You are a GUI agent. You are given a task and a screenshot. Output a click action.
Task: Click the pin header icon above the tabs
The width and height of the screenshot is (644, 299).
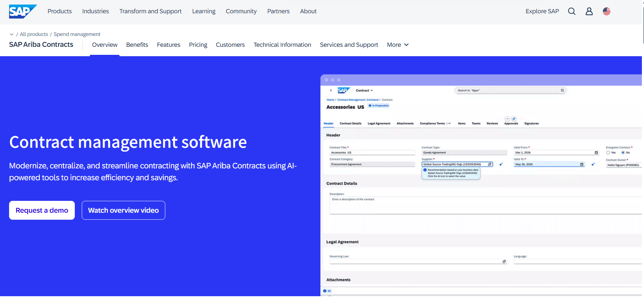tap(514, 119)
